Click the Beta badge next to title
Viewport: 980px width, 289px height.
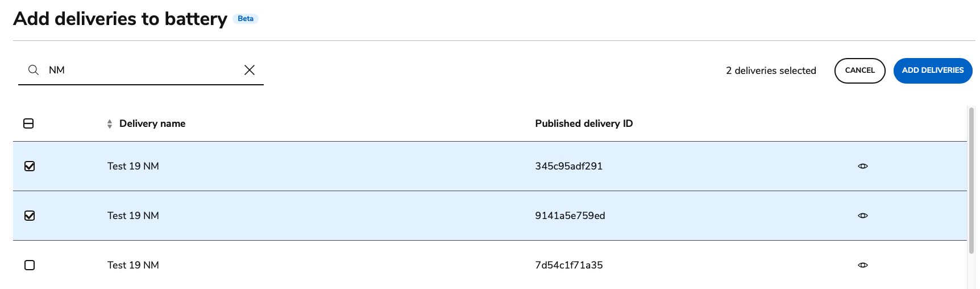tap(246, 19)
